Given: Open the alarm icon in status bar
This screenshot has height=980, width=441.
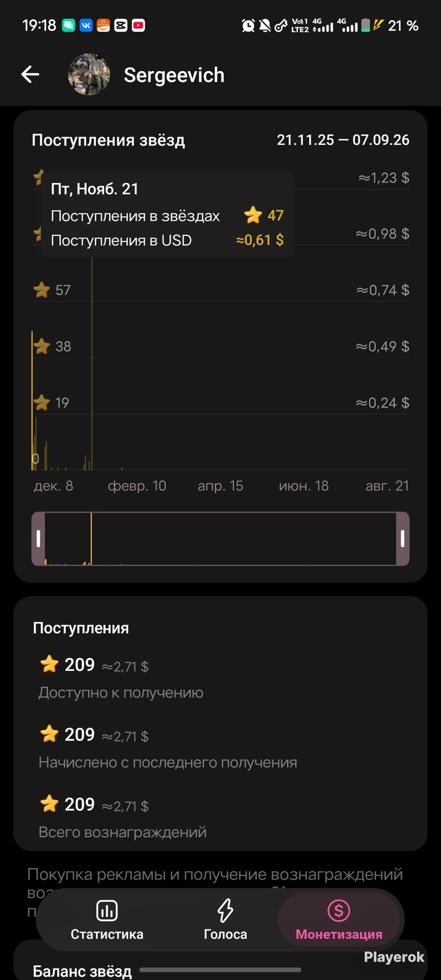Looking at the screenshot, I should click(x=248, y=26).
